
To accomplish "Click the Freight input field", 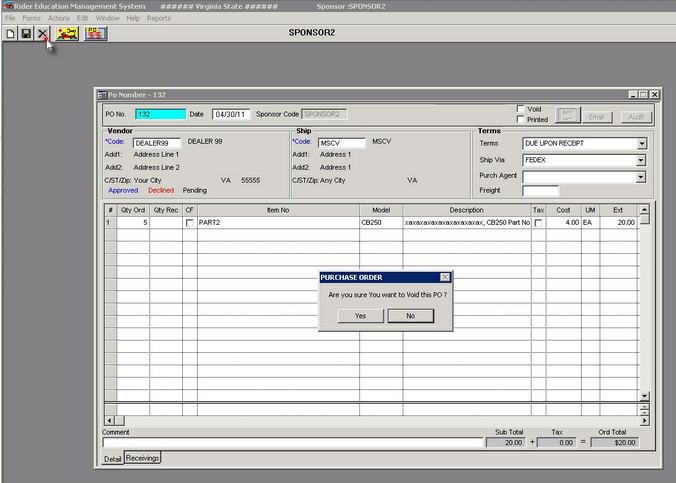I will click(x=541, y=191).
